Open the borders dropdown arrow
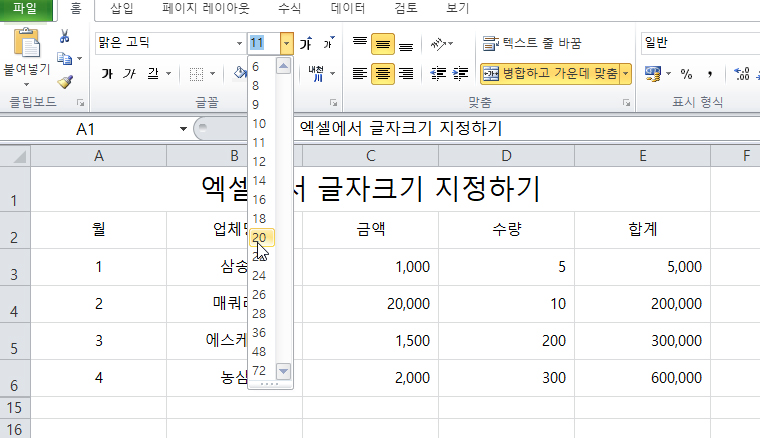This screenshot has width=760, height=438. tap(212, 74)
